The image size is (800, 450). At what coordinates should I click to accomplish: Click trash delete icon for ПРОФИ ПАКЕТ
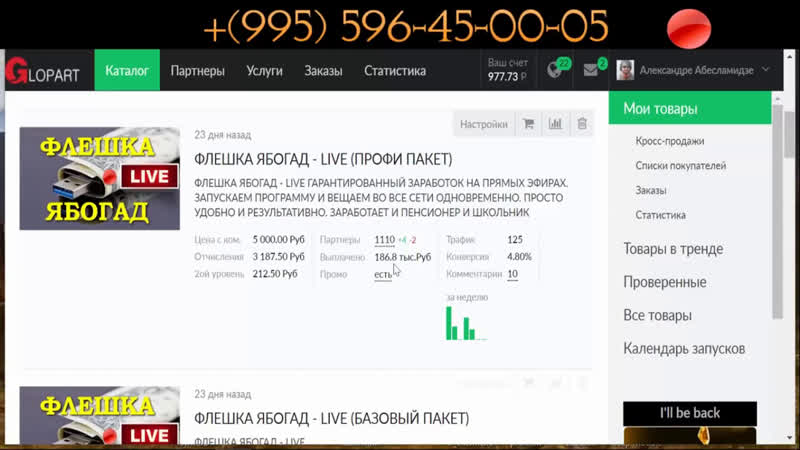click(582, 124)
